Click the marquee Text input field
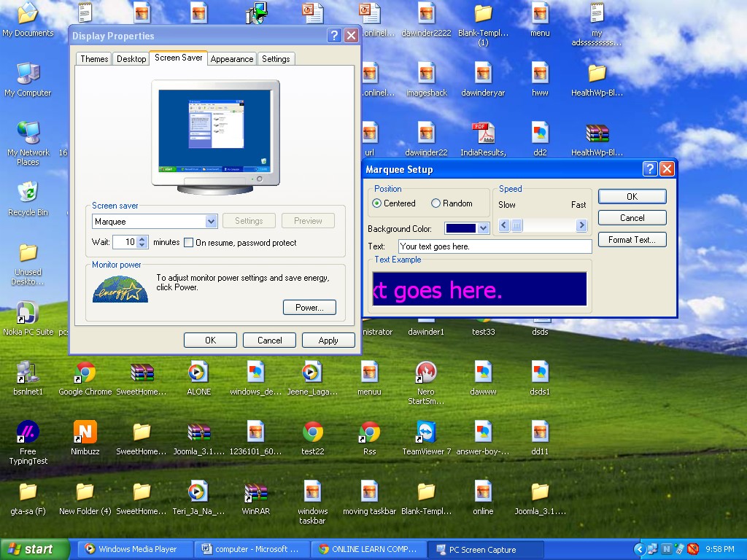Screen dimensions: 747x560 (x=495, y=246)
